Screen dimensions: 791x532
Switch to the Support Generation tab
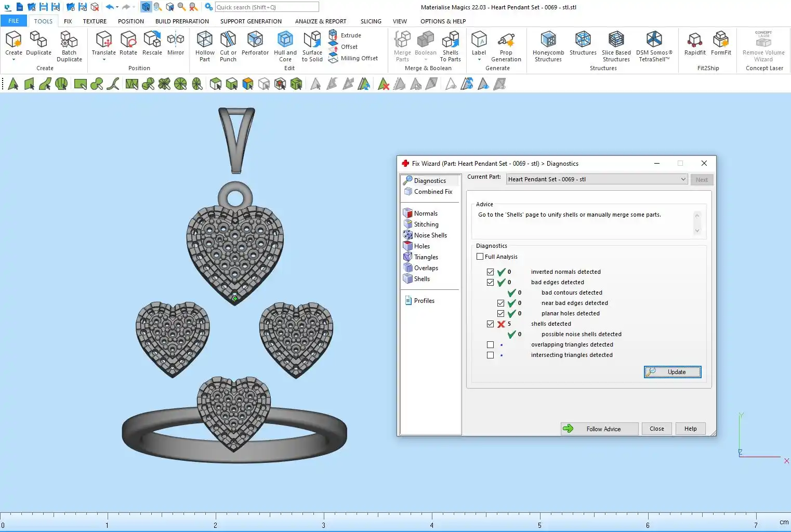tap(251, 21)
